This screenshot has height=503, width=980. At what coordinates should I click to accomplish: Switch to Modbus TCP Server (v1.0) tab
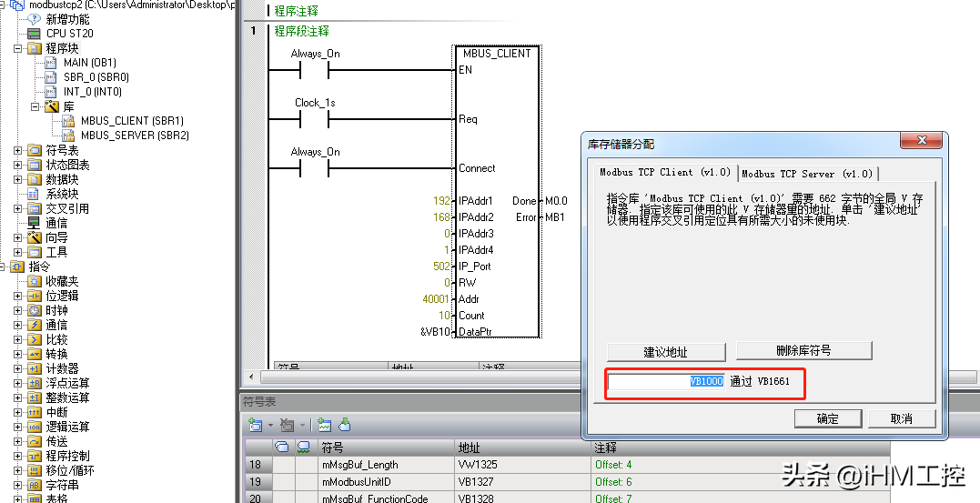pos(806,174)
